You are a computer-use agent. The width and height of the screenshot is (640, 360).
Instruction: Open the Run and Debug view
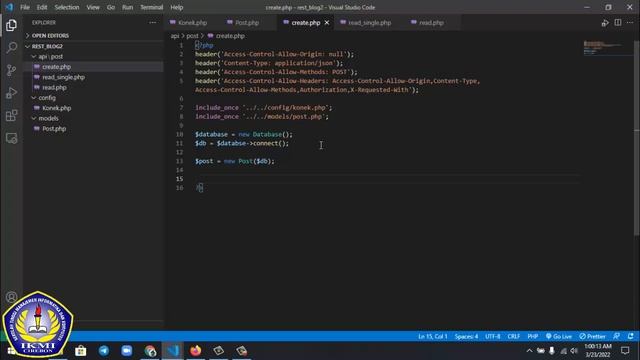[11, 93]
